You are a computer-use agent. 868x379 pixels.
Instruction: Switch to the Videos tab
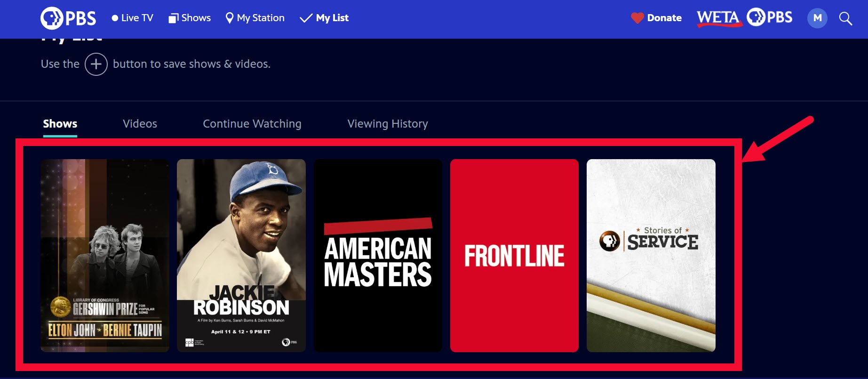140,124
